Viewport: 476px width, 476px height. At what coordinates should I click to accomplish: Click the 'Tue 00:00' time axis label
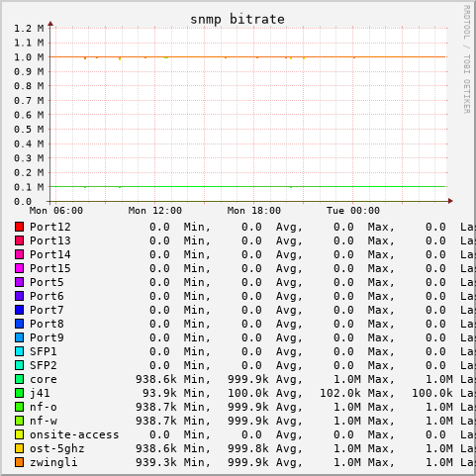(x=353, y=211)
